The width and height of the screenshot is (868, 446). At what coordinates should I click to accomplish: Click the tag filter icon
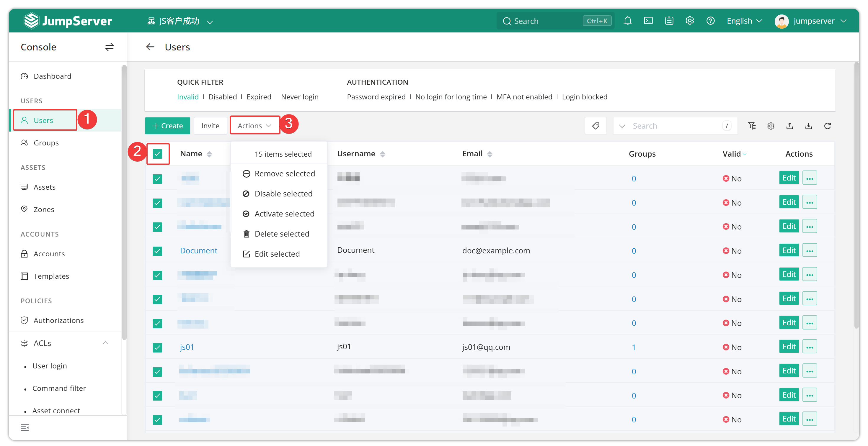[x=595, y=126]
